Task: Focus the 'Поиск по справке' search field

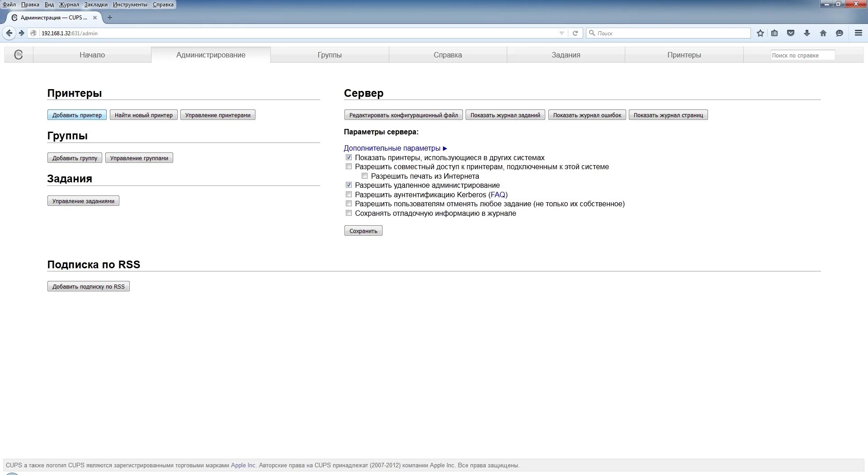Action: coord(802,55)
